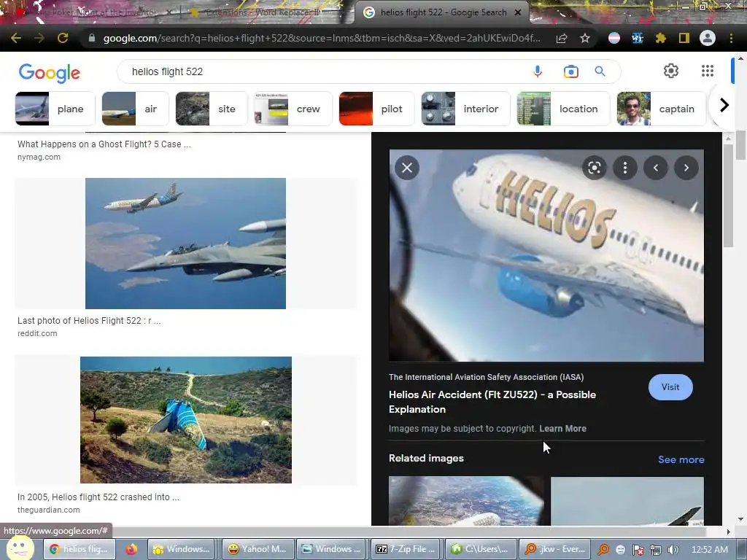Click See more related images

(x=681, y=459)
